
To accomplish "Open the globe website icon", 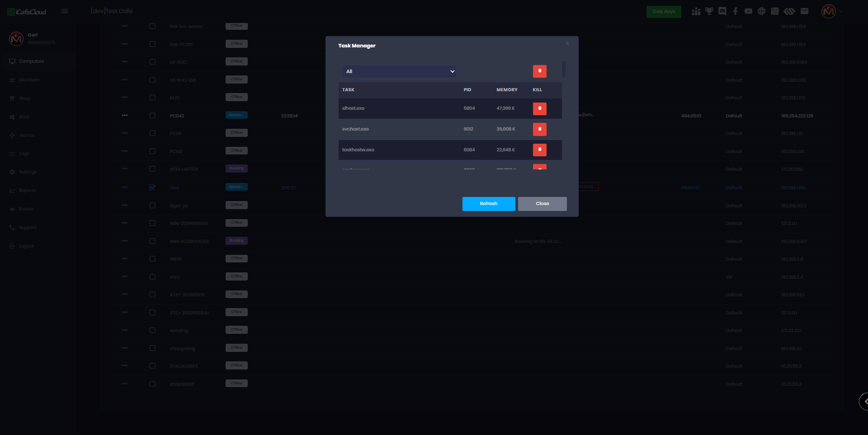I will (x=762, y=11).
